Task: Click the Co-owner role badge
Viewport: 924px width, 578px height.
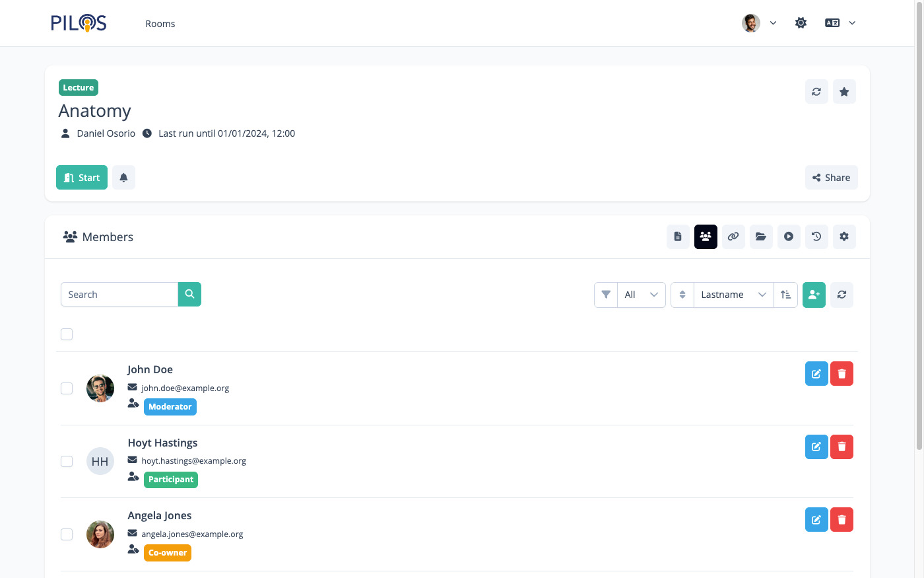Action: [168, 553]
